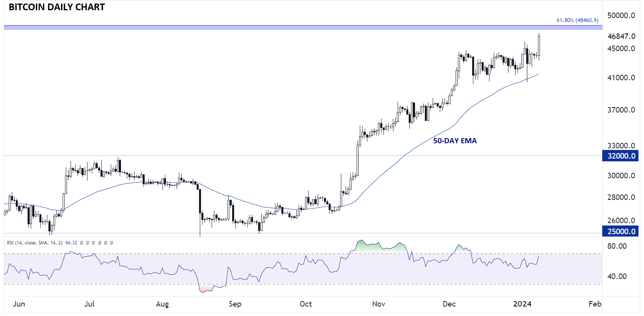Click the 28000.0 price axis label

tap(621, 197)
